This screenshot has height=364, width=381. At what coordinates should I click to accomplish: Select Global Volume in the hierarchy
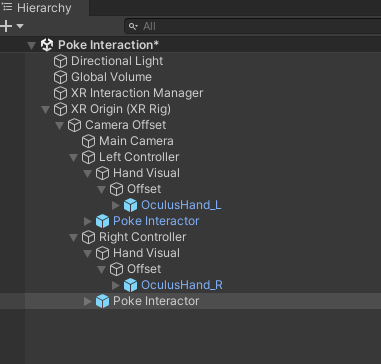(111, 77)
